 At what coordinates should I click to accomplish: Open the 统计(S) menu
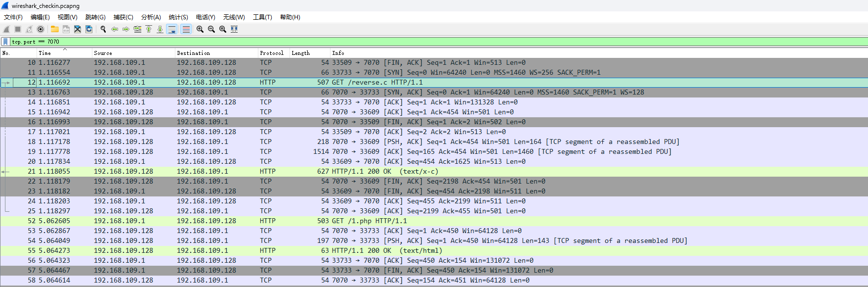178,17
